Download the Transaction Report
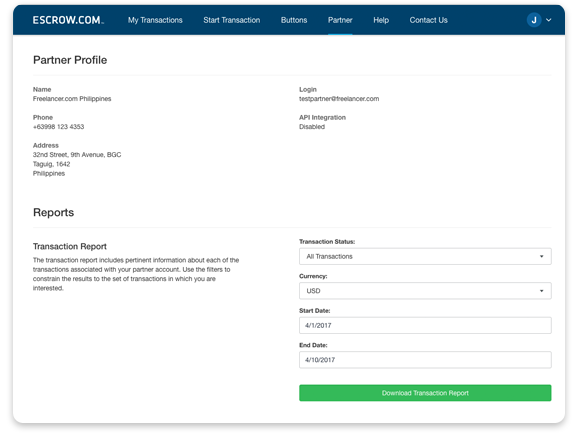 click(x=425, y=393)
